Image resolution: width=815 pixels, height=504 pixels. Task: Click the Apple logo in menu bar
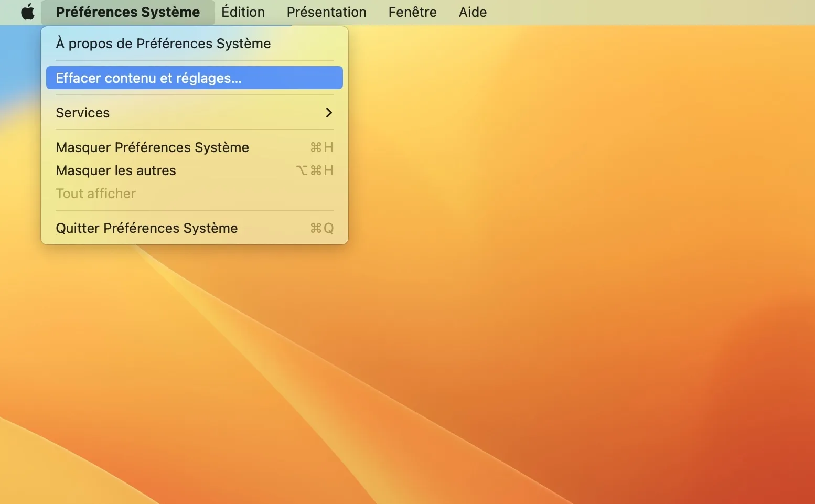(x=27, y=12)
